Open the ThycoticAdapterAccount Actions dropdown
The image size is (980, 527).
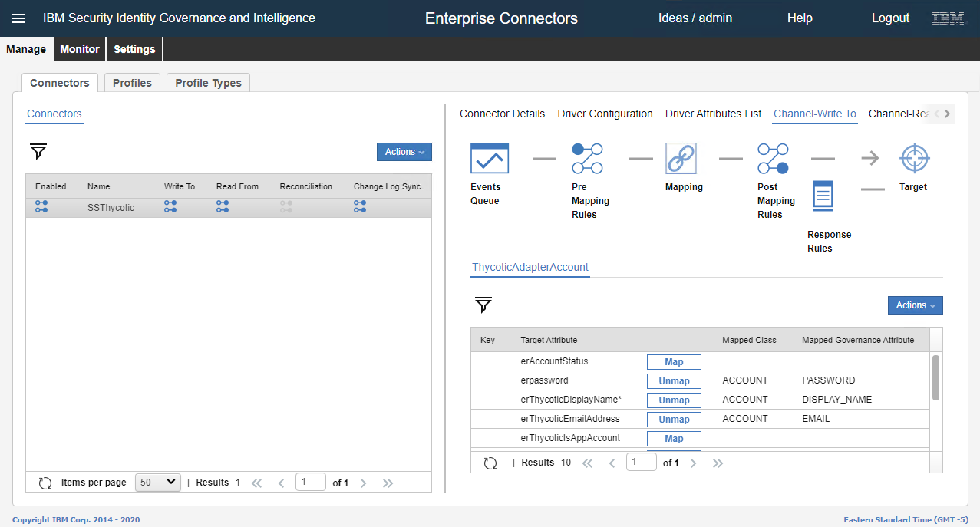click(915, 305)
